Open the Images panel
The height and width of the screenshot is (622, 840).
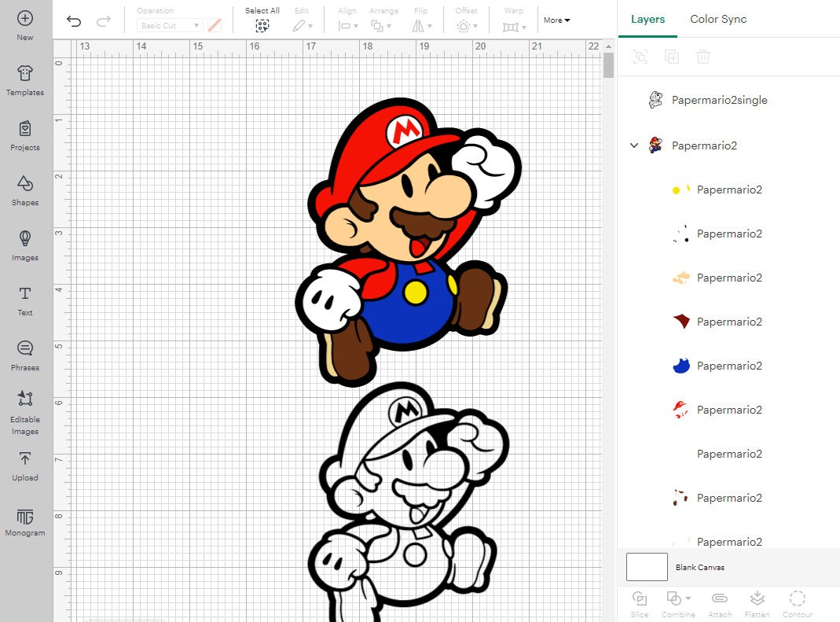coord(24,246)
